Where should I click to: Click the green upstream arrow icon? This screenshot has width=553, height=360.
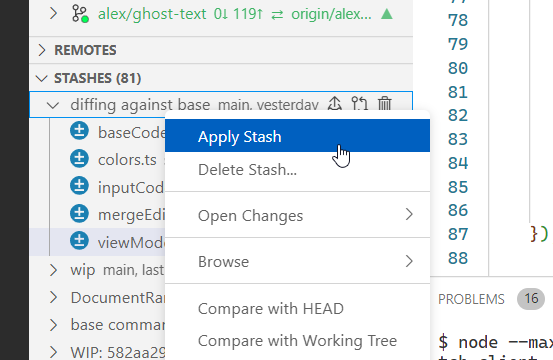(x=387, y=14)
